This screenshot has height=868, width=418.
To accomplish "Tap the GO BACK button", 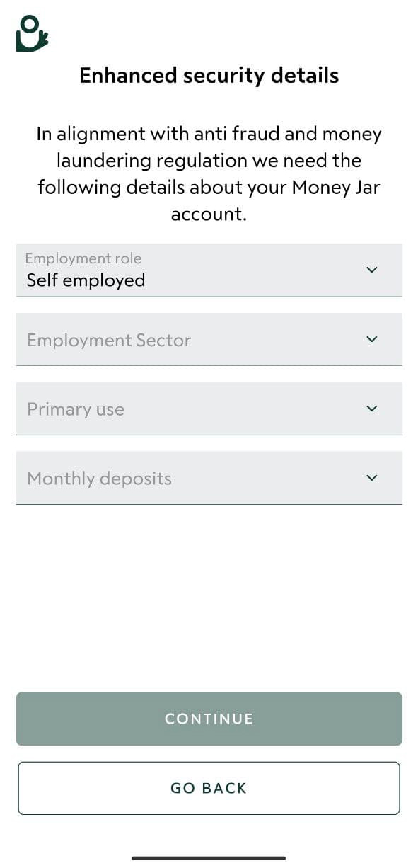I will [x=209, y=788].
